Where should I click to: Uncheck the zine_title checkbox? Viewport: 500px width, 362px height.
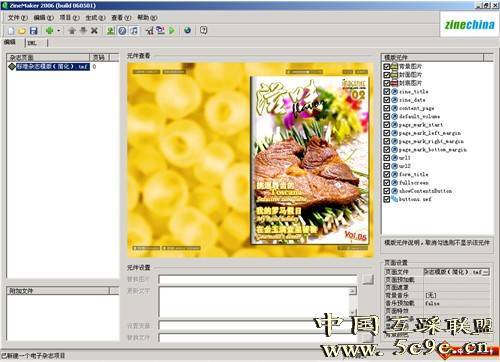tap(387, 91)
